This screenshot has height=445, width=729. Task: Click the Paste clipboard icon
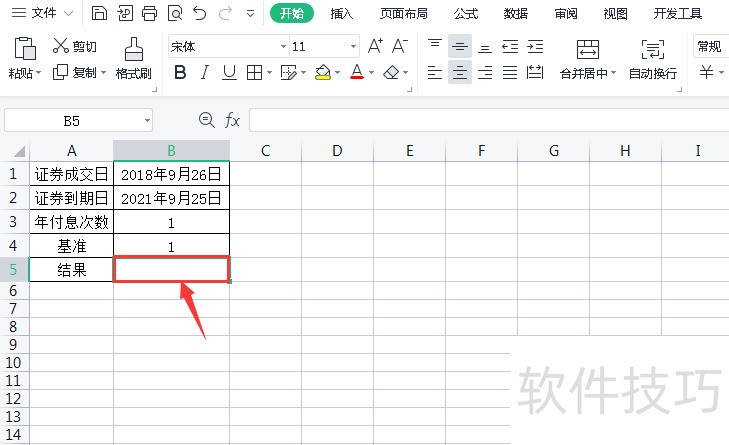point(25,48)
